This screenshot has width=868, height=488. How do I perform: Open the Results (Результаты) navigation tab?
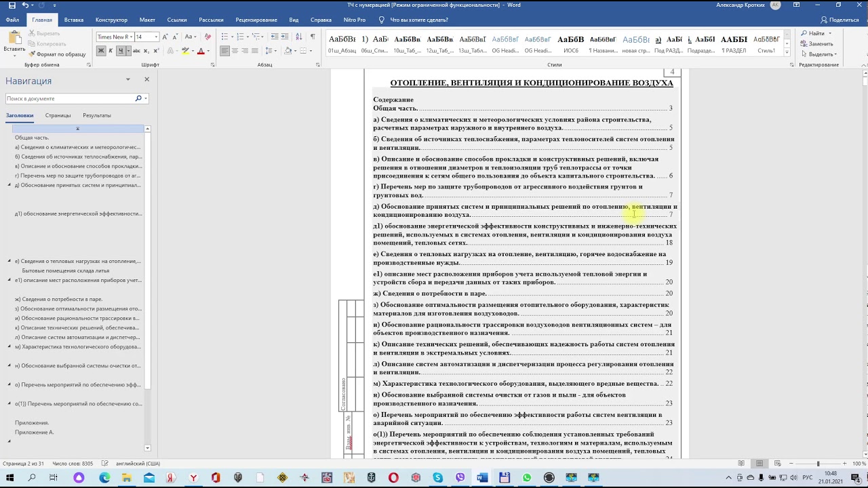(x=97, y=115)
